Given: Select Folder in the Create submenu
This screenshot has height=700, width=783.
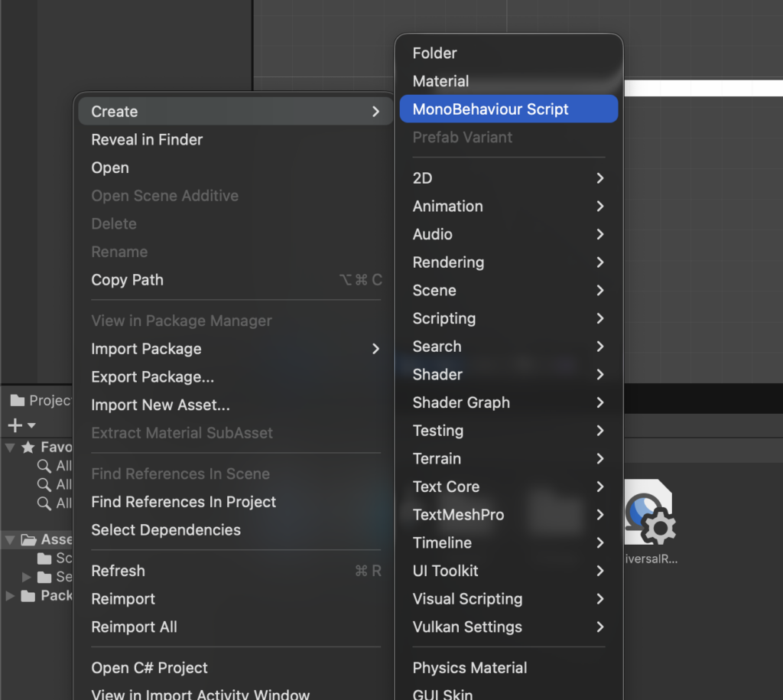Looking at the screenshot, I should (434, 54).
